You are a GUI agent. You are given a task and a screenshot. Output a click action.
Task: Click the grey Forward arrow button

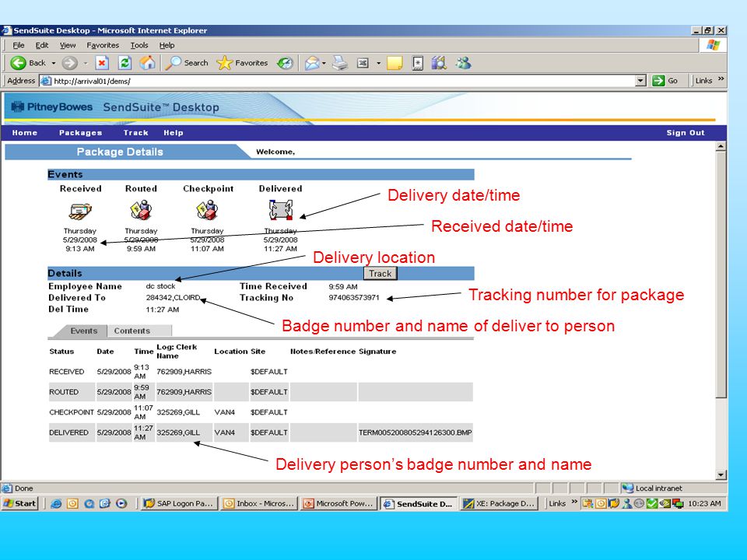pos(69,63)
